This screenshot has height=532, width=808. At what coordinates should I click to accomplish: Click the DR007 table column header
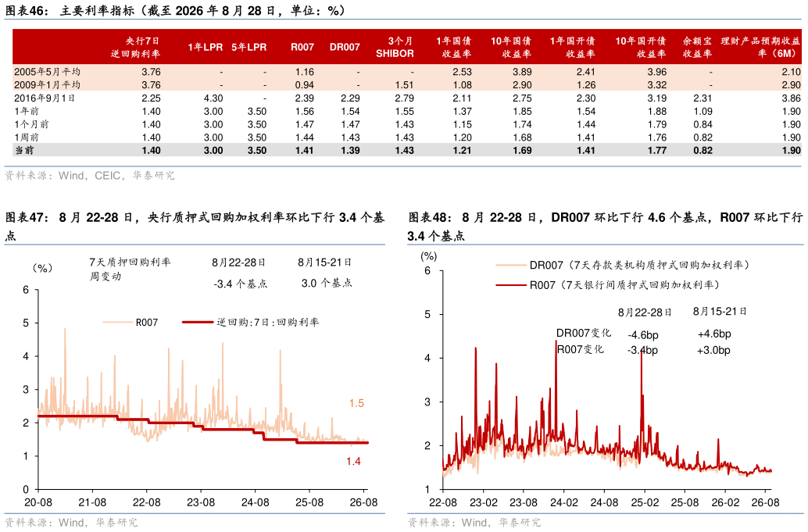point(345,47)
